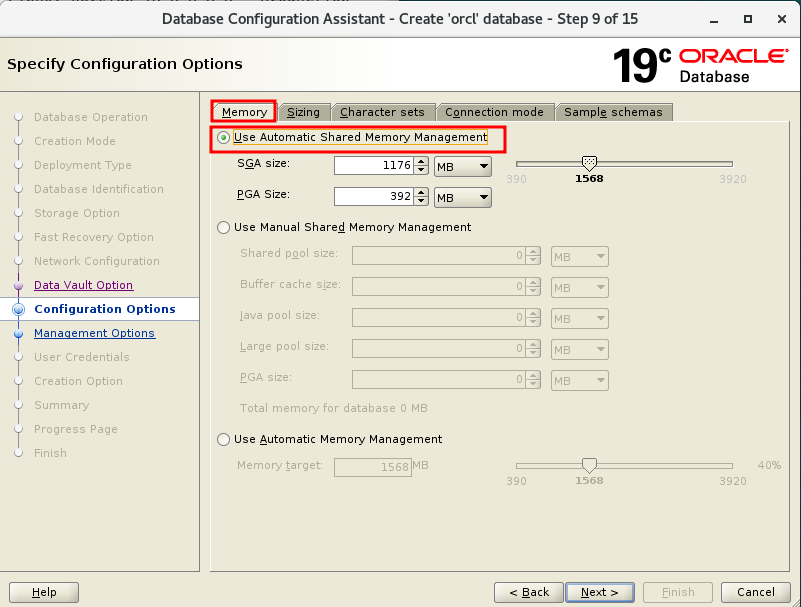
Task: Maximize the Database Configuration Assistant window
Action: tap(748, 19)
